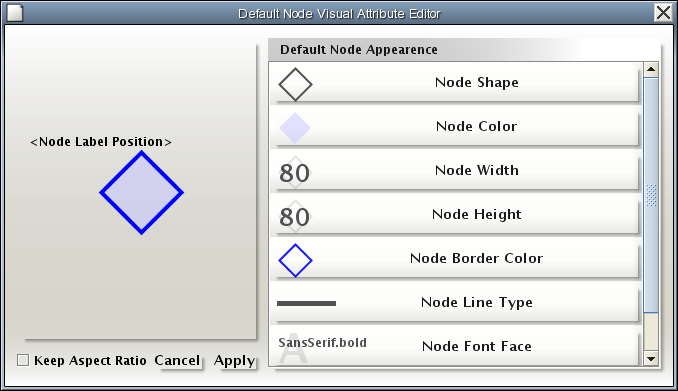The height and width of the screenshot is (391, 678).
Task: Select the Node Border Color label
Action: click(477, 258)
